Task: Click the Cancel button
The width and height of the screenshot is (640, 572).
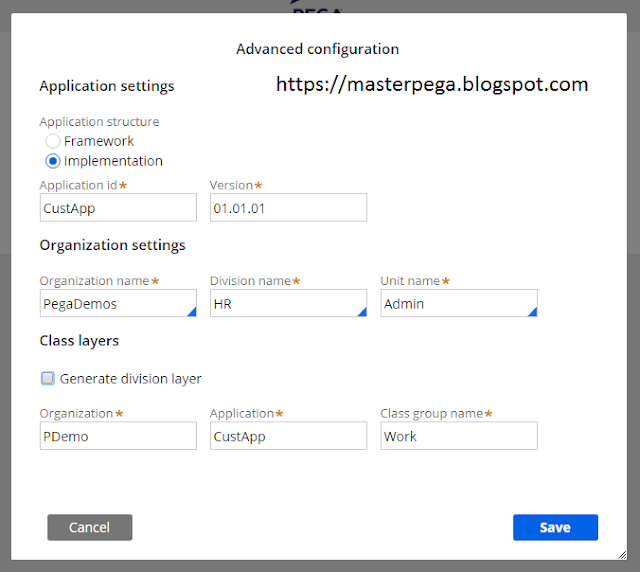Action: coord(90,527)
